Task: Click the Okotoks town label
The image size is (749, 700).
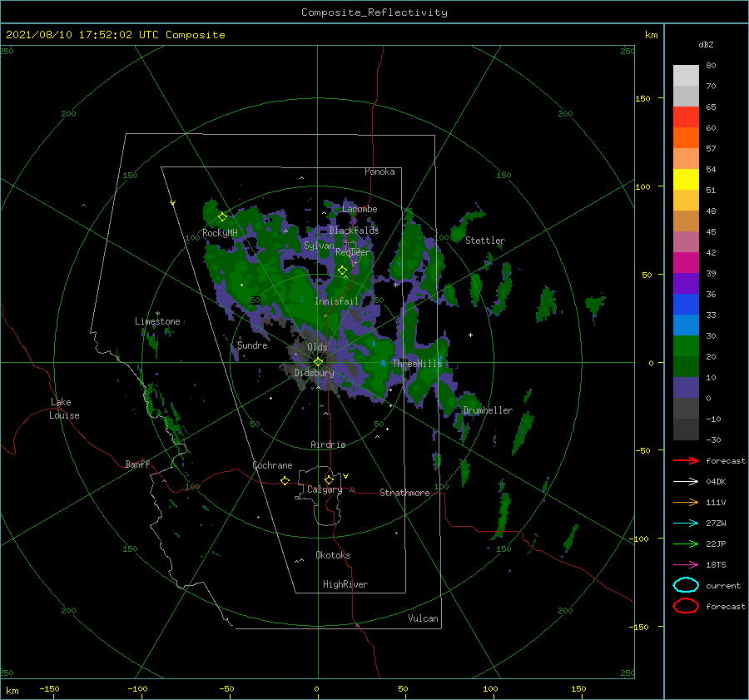Action: click(x=333, y=555)
